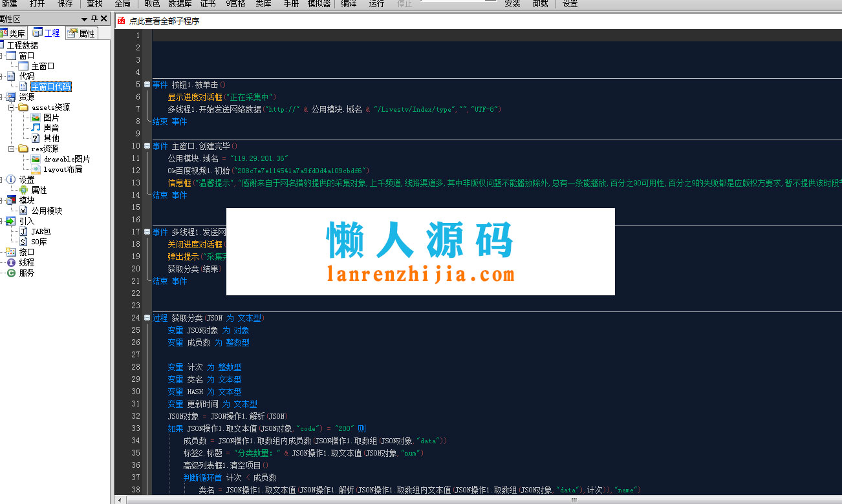Collapse the res资源 tree node
Screen dimensions: 842x504
click(11, 149)
